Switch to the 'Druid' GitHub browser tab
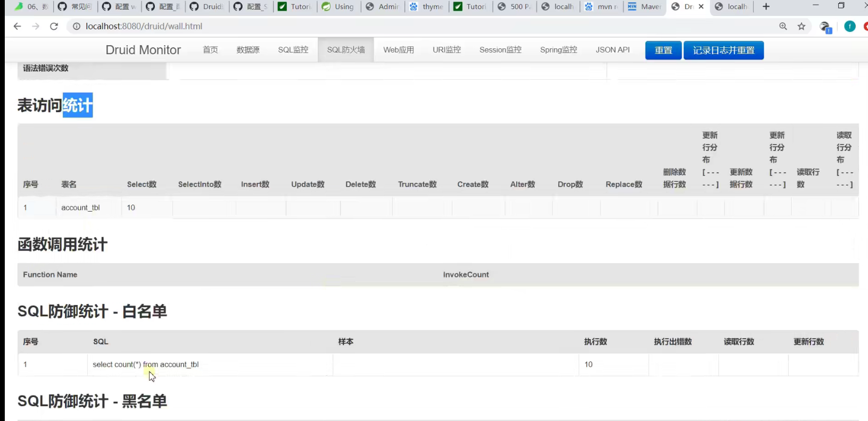The height and width of the screenshot is (421, 868). (206, 6)
